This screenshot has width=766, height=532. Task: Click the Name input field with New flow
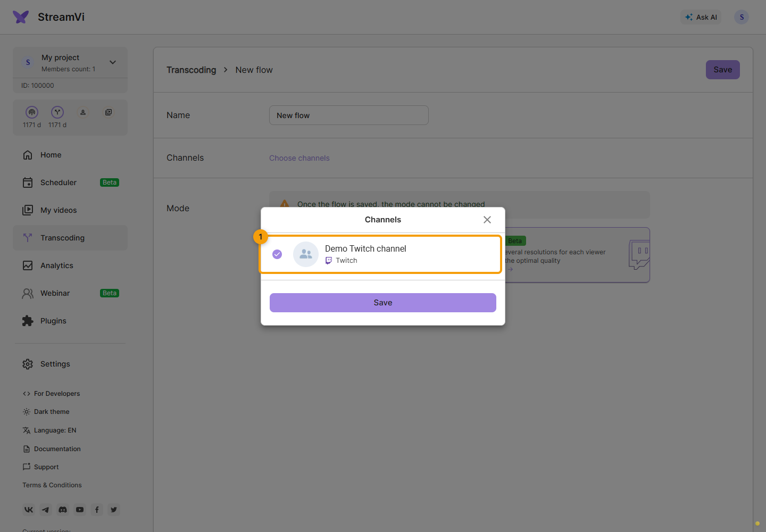(349, 115)
